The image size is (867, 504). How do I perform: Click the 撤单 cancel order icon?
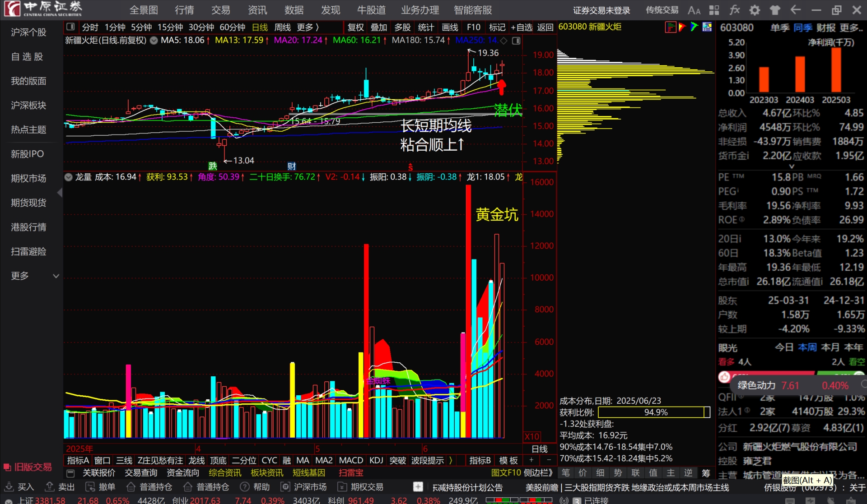pyautogui.click(x=90, y=487)
